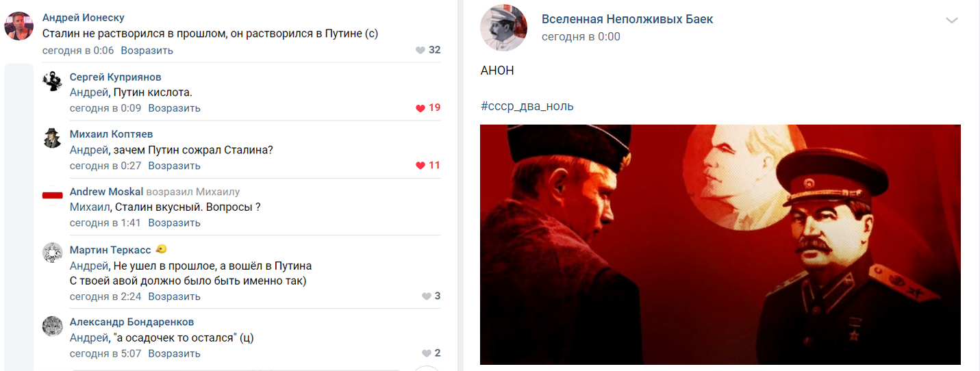Open the reply target name Михаилу

218,192
